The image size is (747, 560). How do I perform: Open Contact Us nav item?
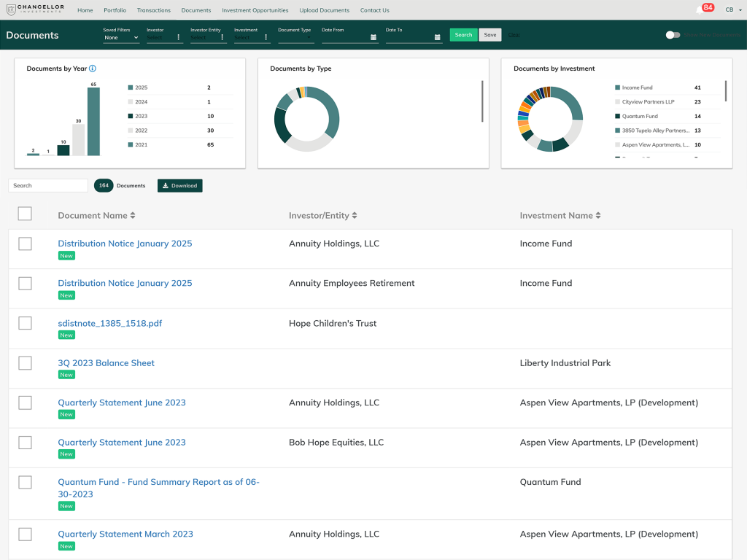click(374, 10)
